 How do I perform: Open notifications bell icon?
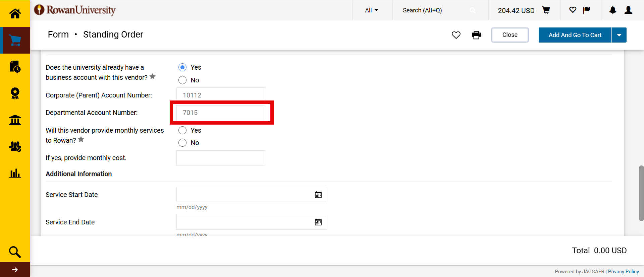click(x=612, y=10)
